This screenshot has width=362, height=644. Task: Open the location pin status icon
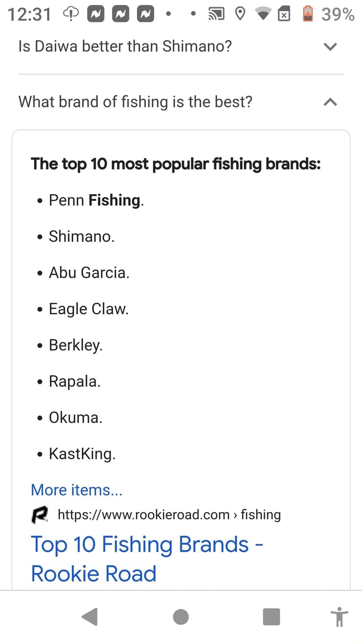[x=240, y=14]
